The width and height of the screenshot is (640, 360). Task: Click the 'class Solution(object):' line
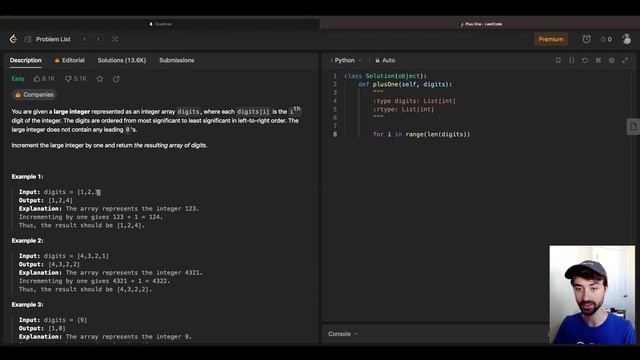[x=385, y=76]
